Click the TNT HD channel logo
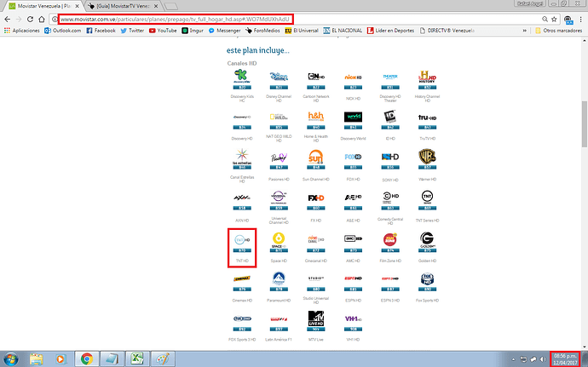 [x=242, y=239]
